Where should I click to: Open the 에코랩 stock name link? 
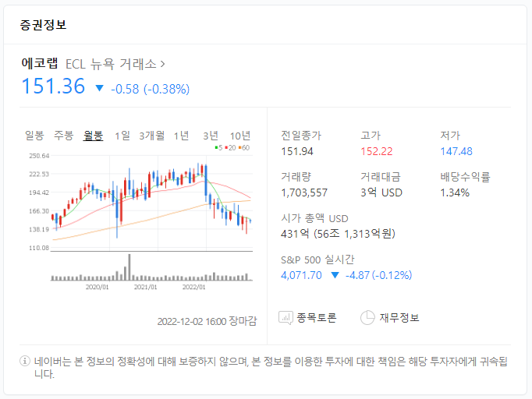pos(40,63)
